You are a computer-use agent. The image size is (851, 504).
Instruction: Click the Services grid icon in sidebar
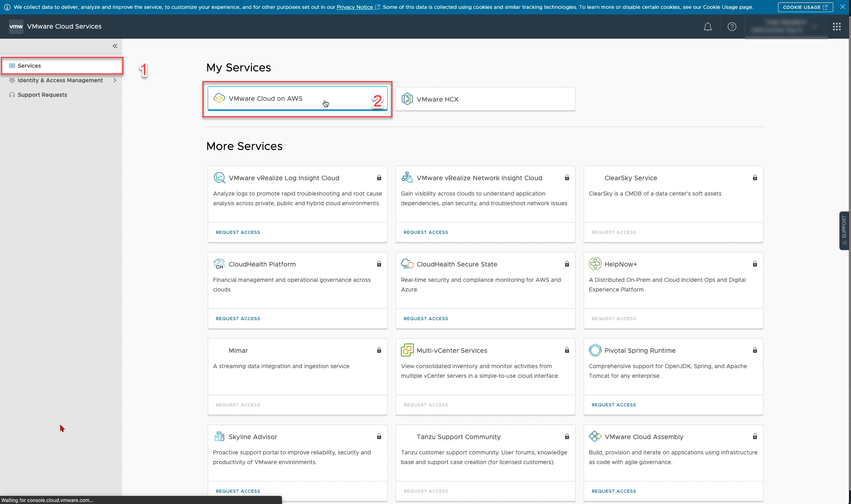click(12, 66)
